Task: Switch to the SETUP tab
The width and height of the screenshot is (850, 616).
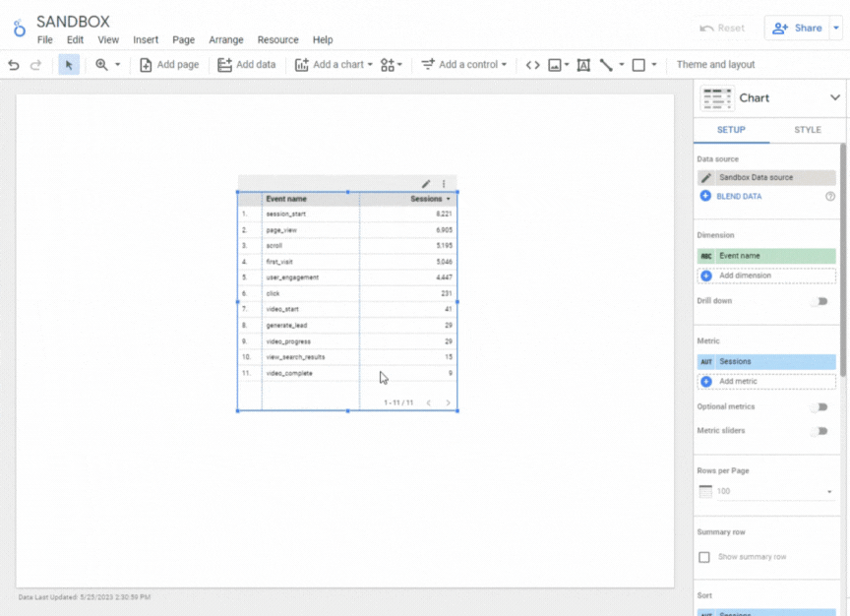Action: tap(731, 130)
